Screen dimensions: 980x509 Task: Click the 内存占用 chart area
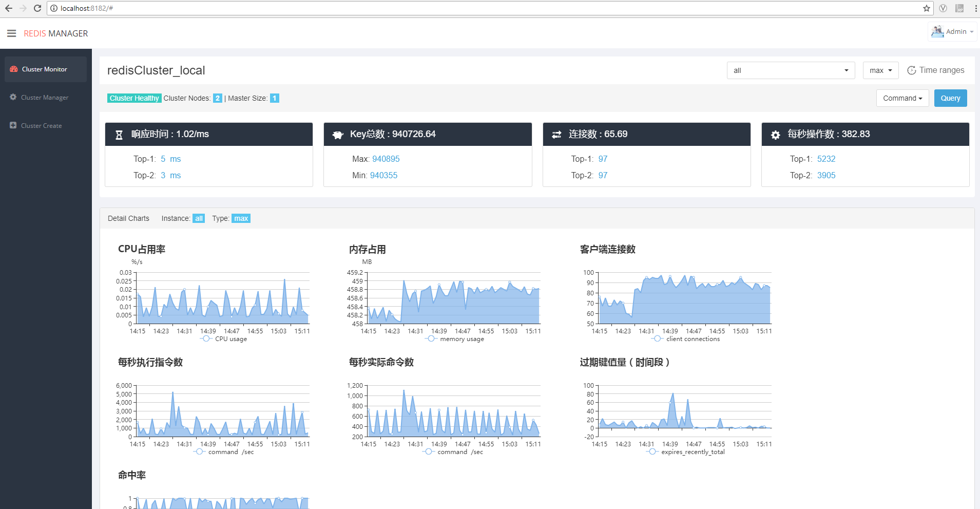pos(453,298)
